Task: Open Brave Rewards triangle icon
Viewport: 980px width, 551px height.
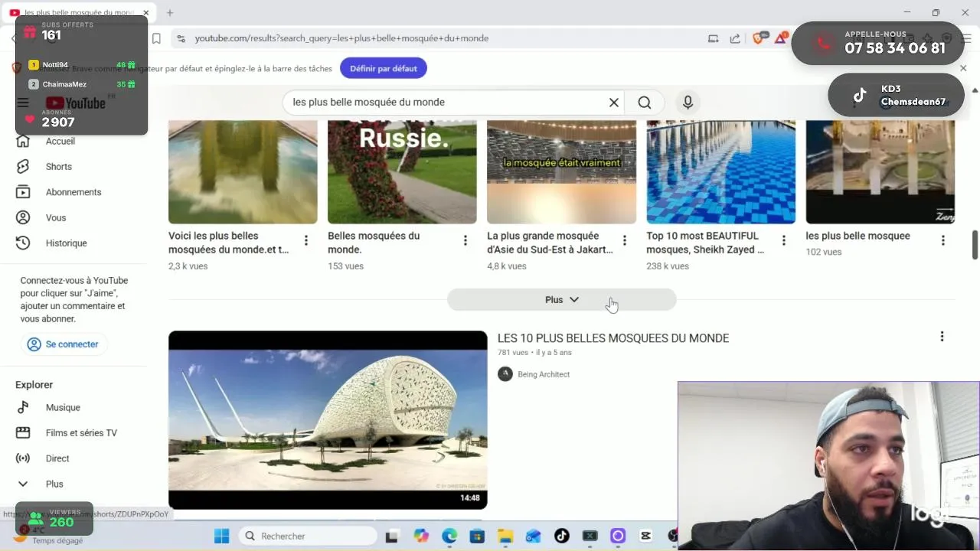Action: [782, 37]
